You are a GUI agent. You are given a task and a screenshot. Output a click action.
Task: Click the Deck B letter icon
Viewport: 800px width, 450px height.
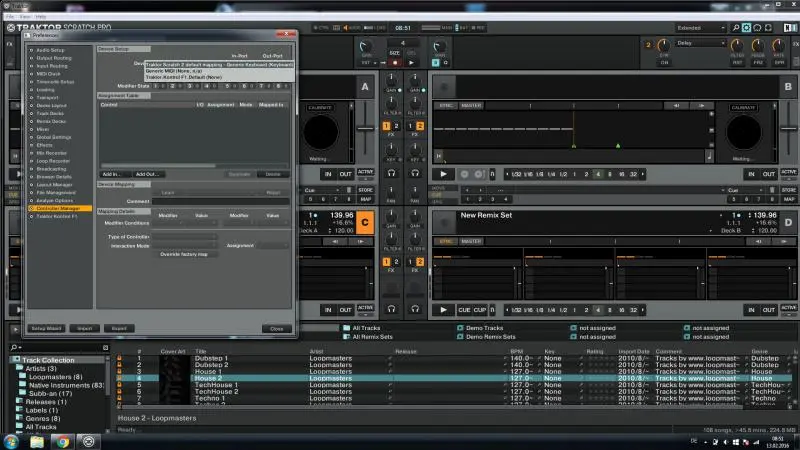click(788, 86)
